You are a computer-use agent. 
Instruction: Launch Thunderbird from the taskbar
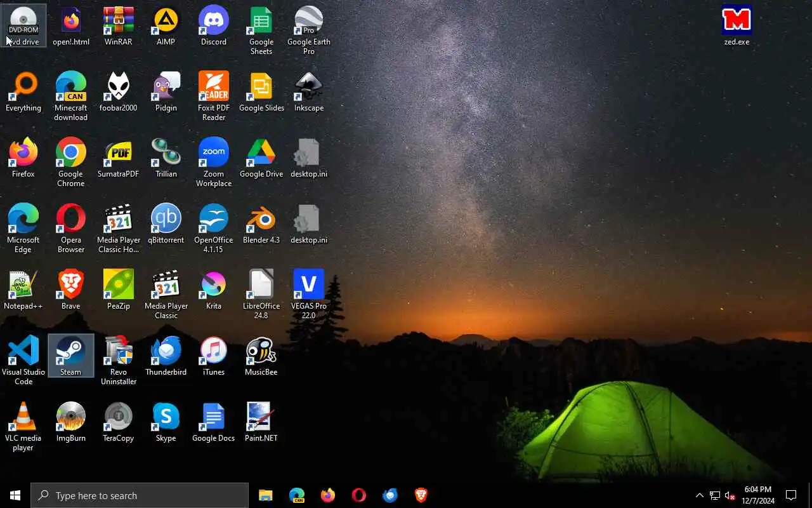point(390,495)
